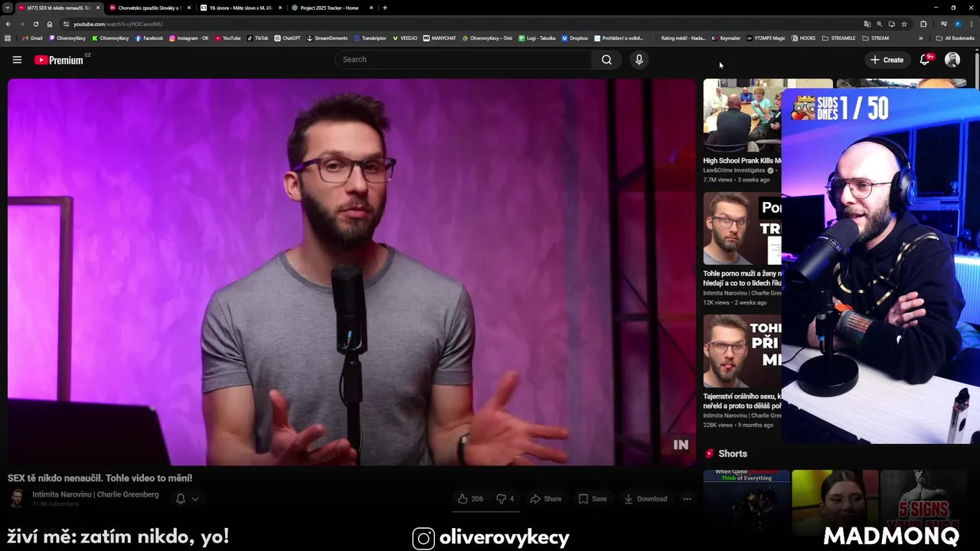This screenshot has height=551, width=980.
Task: Dislike the video with thumbs down
Action: click(x=505, y=499)
